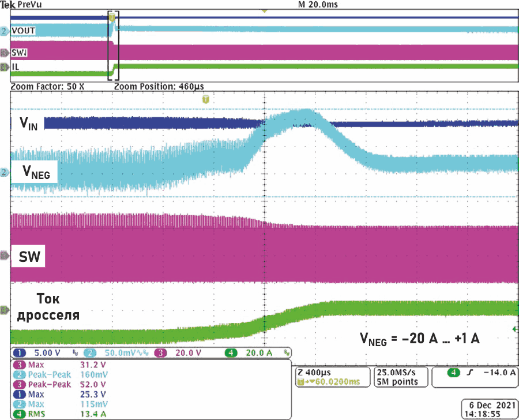Click the trigger T marker in overview strip
This screenshot has width=519, height=420.
112,17
